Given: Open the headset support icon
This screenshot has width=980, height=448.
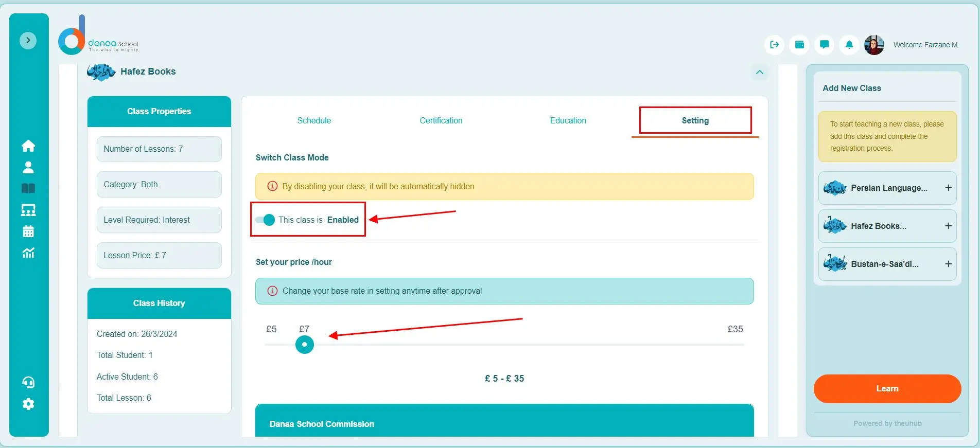Looking at the screenshot, I should (x=28, y=382).
